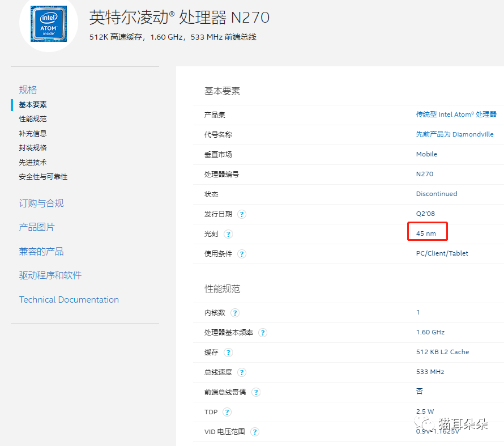Select 性能规范 in the sidebar
The width and height of the screenshot is (504, 446).
[33, 119]
